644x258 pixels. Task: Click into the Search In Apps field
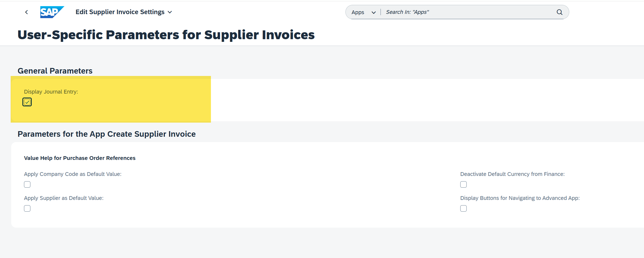coord(467,12)
